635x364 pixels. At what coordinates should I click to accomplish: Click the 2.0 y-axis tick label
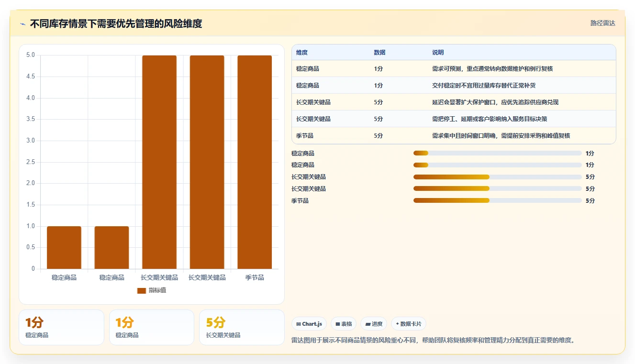(30, 183)
